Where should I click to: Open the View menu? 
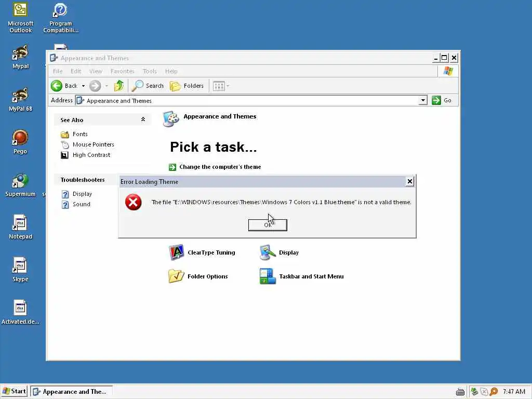tap(96, 71)
